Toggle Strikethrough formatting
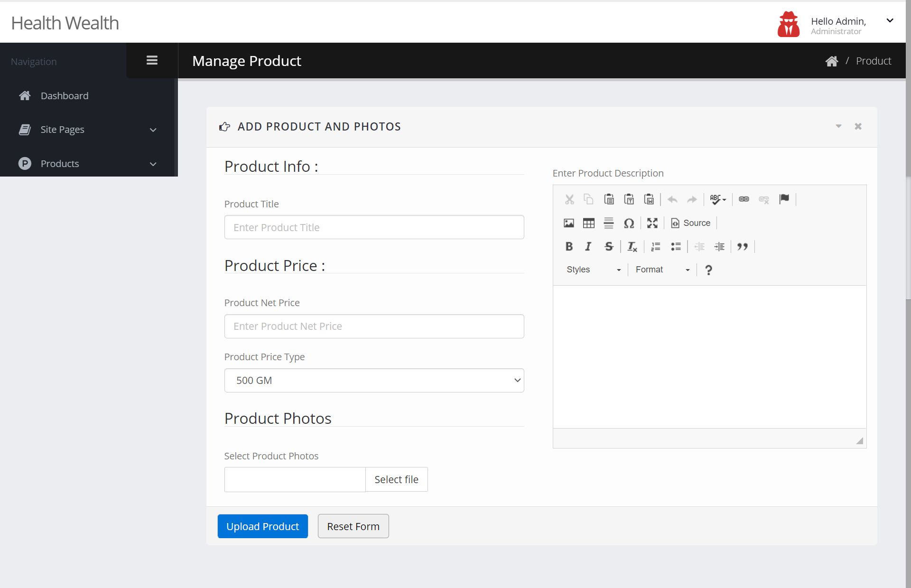Screen dimensions: 911x588 pyautogui.click(x=609, y=246)
